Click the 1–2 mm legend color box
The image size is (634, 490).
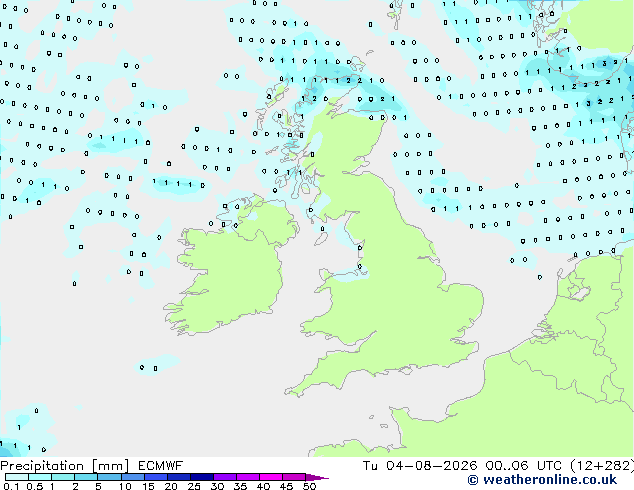(63, 477)
